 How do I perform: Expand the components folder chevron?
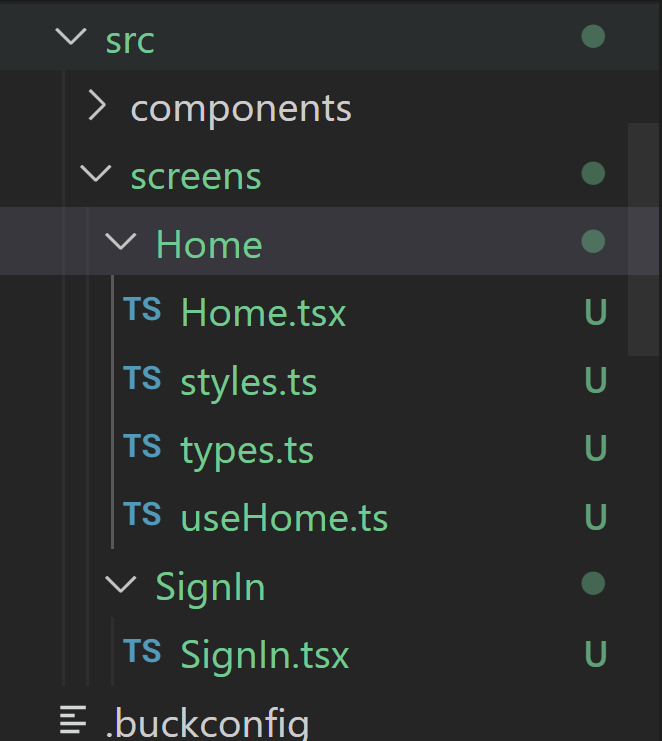coord(97,105)
